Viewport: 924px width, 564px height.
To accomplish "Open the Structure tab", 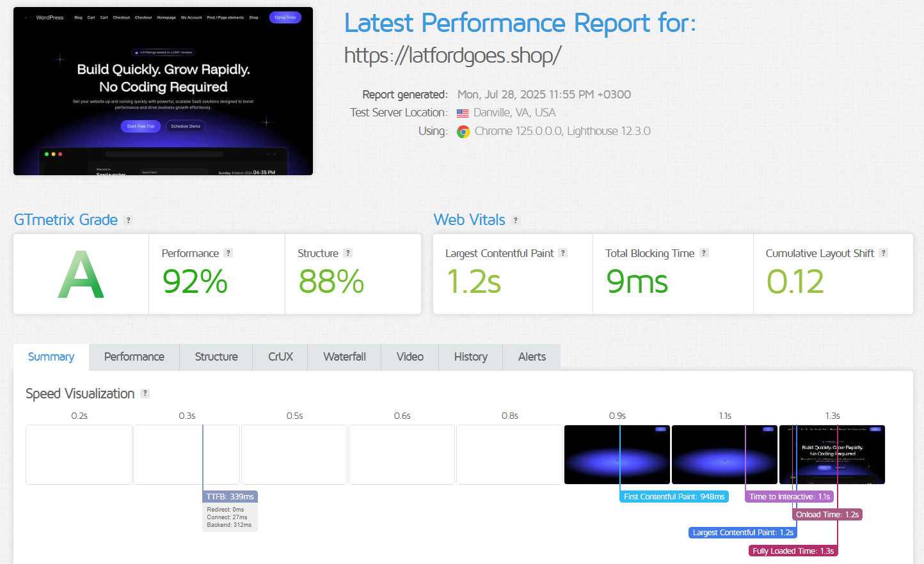I will pyautogui.click(x=216, y=357).
